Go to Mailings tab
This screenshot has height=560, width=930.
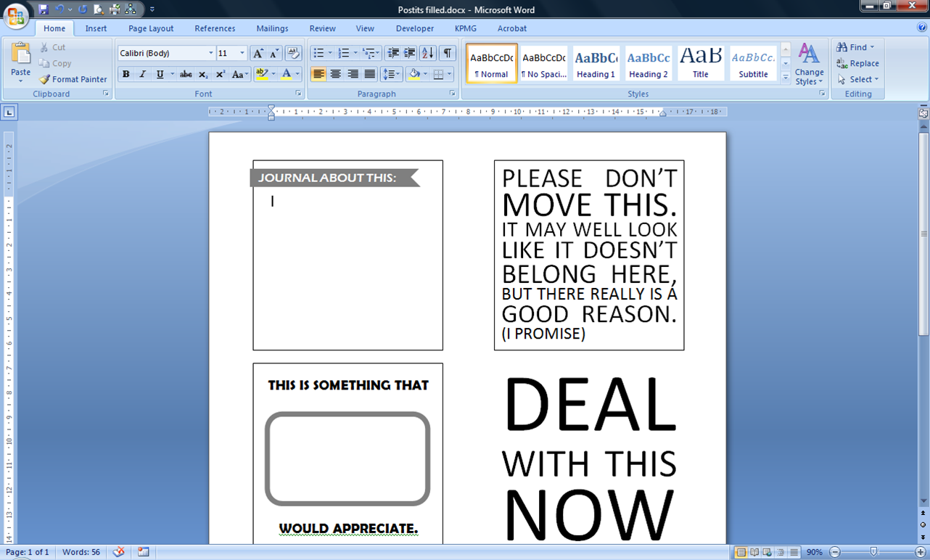pyautogui.click(x=272, y=28)
